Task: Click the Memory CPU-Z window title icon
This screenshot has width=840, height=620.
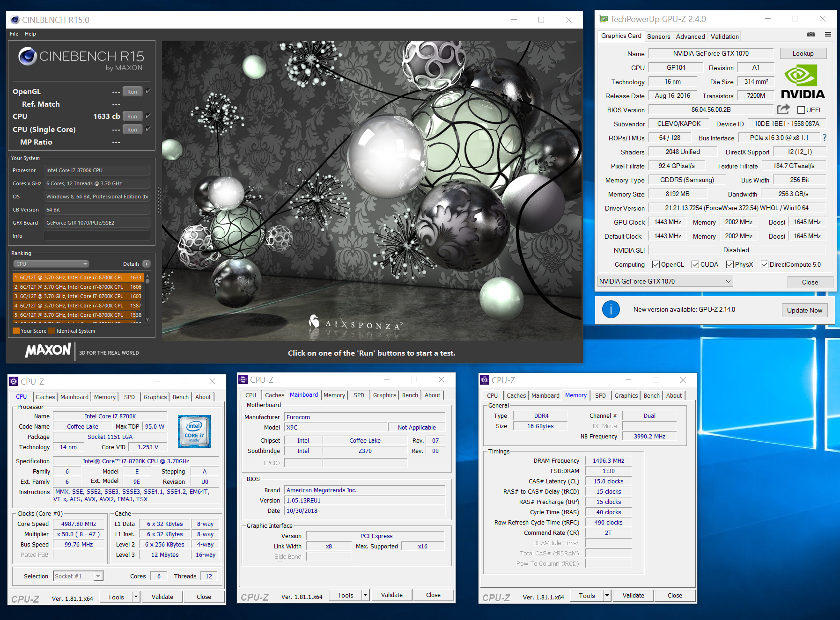Action: [485, 380]
